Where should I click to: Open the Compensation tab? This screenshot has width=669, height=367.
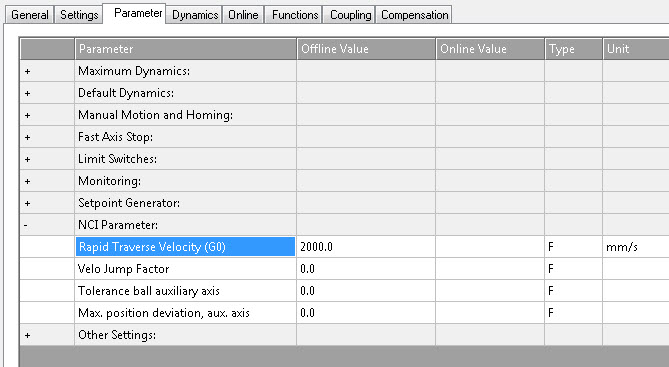point(414,15)
